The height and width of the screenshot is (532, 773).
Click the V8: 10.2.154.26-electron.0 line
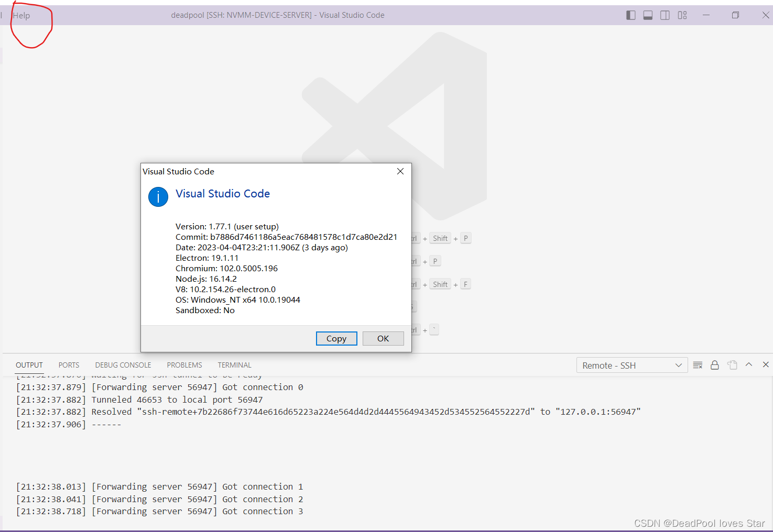tap(225, 289)
